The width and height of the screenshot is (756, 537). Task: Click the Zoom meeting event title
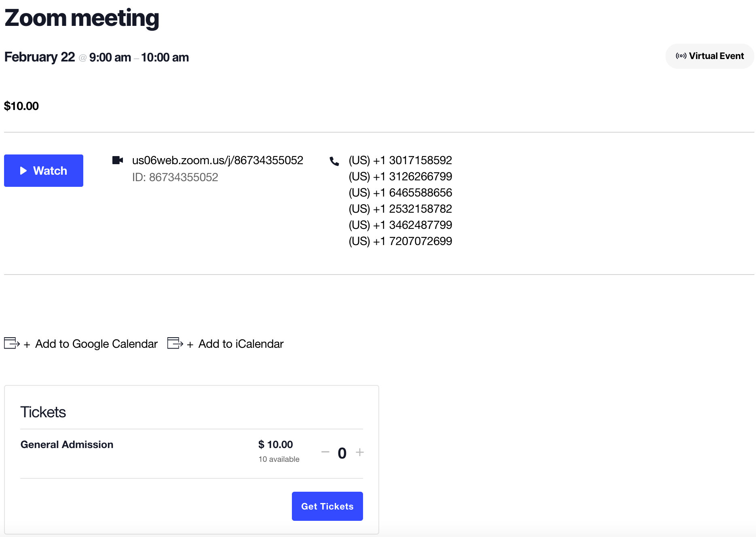pos(82,18)
